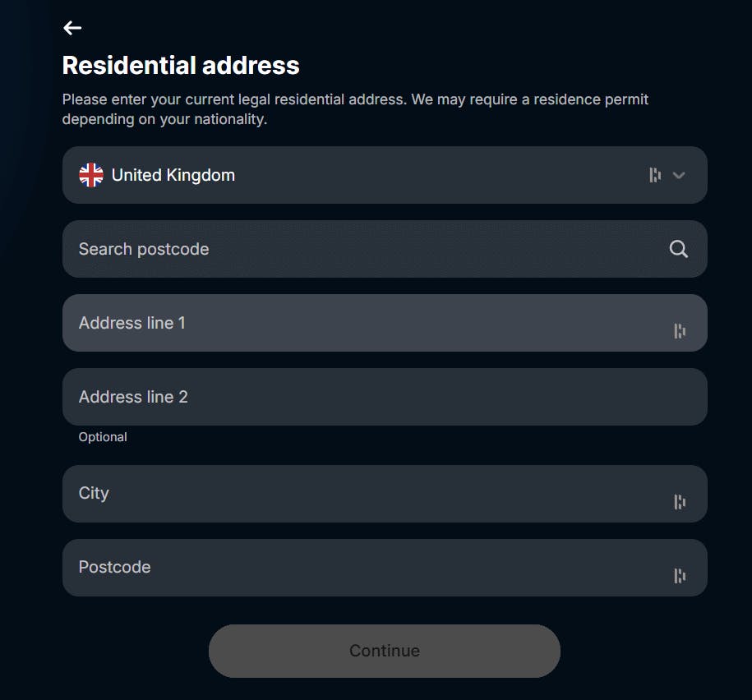
Task: Click the autofill icon in the Postcode field
Action: coord(679,575)
